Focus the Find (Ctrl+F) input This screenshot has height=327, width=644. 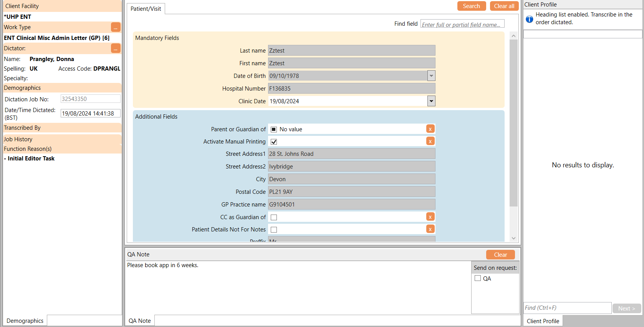pyautogui.click(x=568, y=308)
